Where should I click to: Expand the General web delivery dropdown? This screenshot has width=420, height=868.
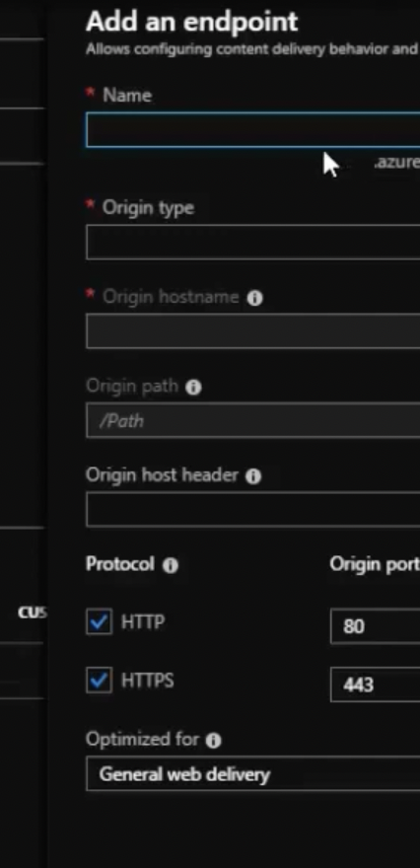coord(252,774)
